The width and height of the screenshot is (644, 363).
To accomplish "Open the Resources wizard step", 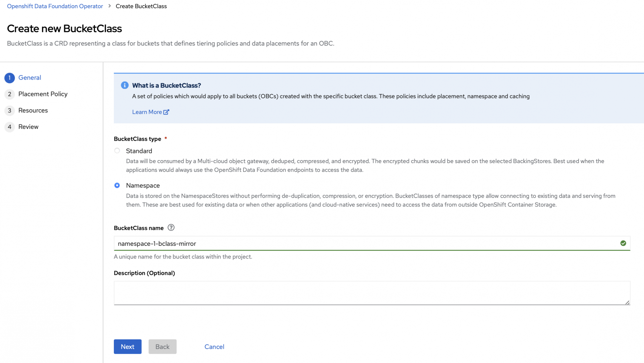I will 33,110.
